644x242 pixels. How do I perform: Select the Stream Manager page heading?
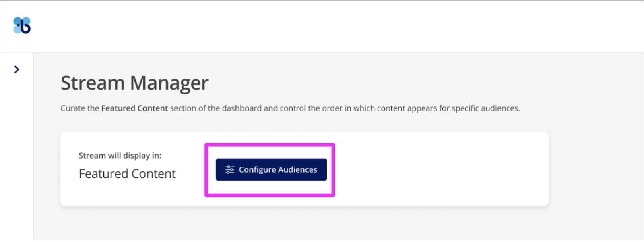[x=134, y=83]
